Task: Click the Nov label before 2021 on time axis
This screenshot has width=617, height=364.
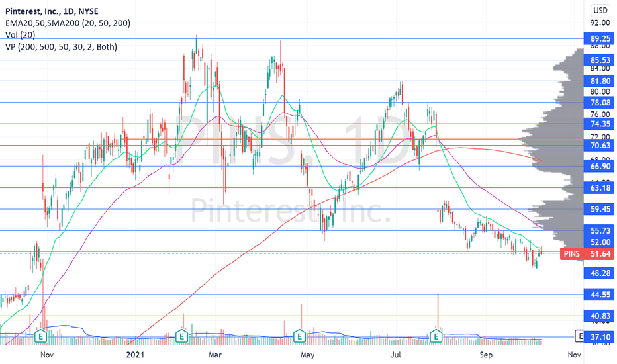Action: 47,355
